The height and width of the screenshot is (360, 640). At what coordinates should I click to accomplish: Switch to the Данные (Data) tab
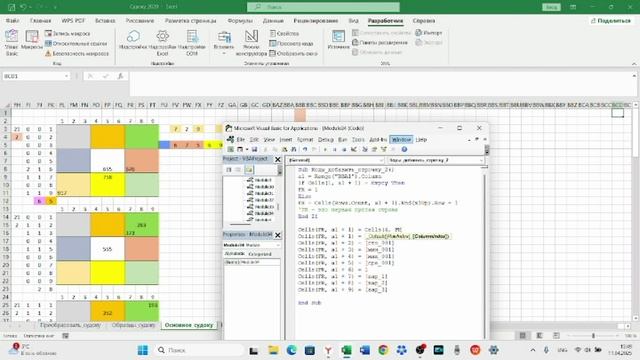point(273,20)
